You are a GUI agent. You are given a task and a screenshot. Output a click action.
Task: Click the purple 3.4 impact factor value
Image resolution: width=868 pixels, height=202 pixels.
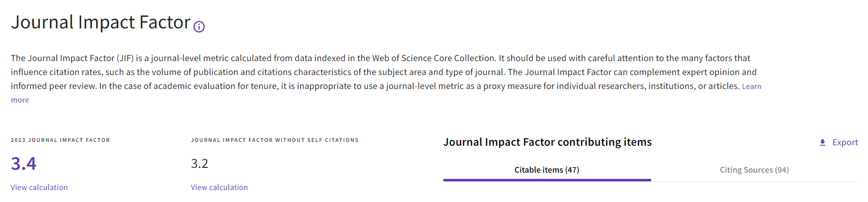24,164
